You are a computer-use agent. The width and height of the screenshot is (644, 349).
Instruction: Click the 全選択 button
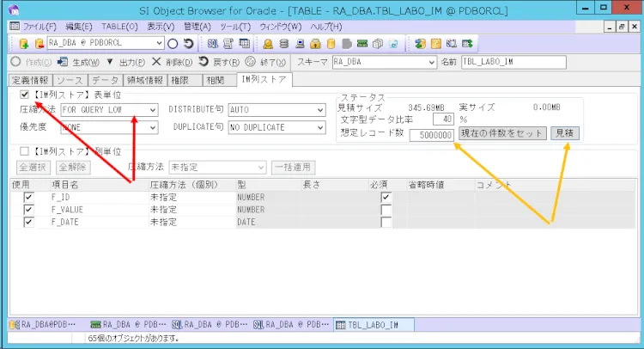(x=33, y=168)
